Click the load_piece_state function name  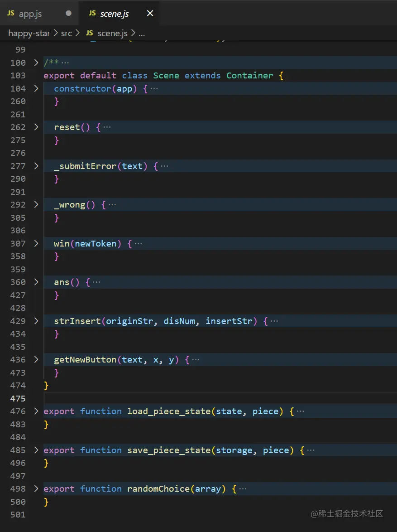pyautogui.click(x=169, y=411)
